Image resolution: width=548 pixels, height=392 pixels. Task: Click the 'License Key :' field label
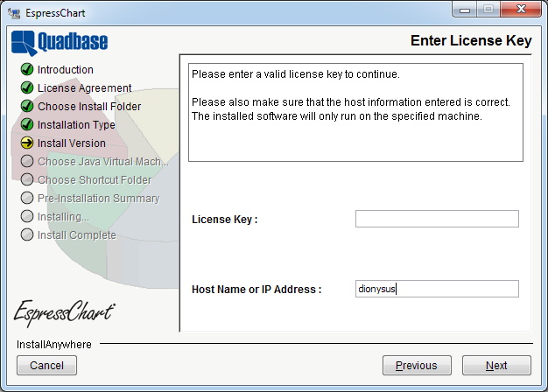[x=224, y=220]
